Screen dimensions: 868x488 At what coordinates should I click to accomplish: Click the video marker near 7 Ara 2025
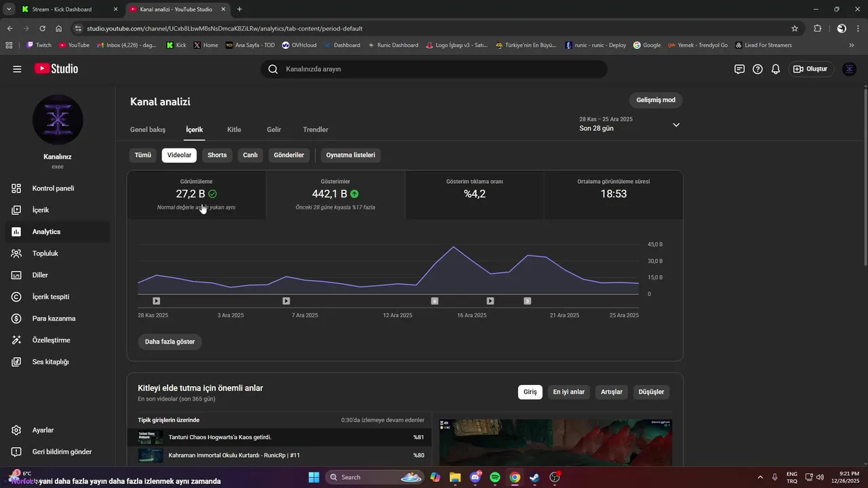tap(286, 301)
